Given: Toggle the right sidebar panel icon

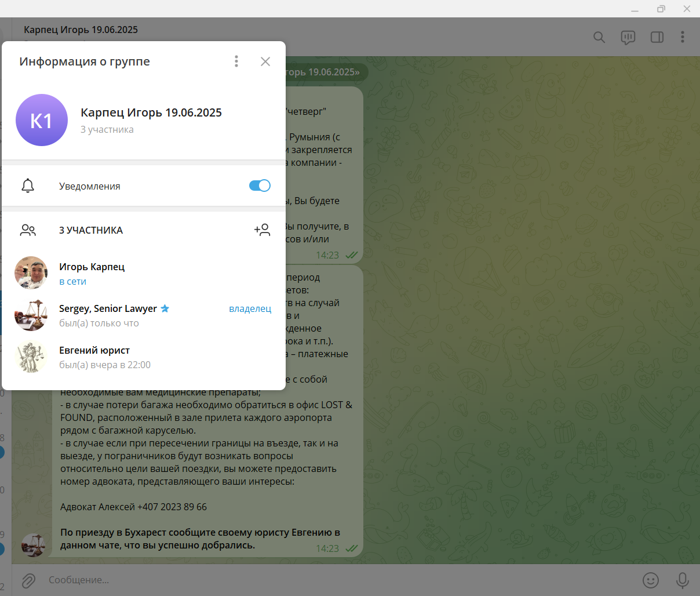Looking at the screenshot, I should [657, 37].
